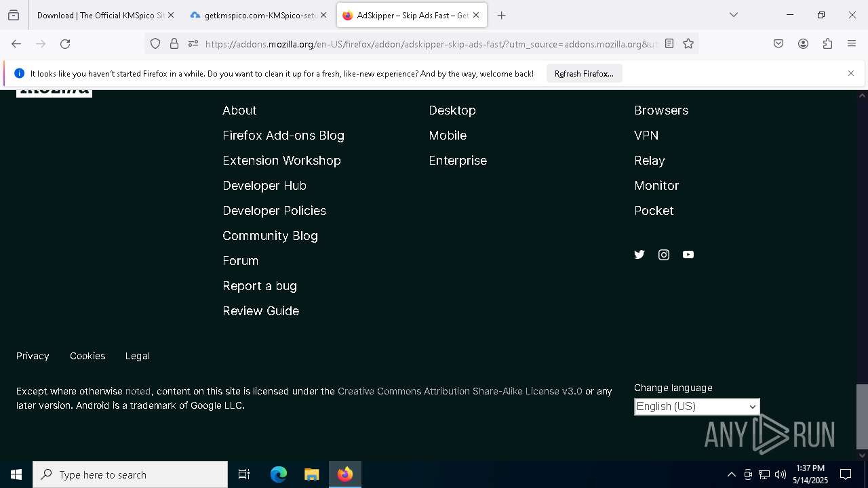
Task: Open a new tab with plus
Action: click(502, 15)
